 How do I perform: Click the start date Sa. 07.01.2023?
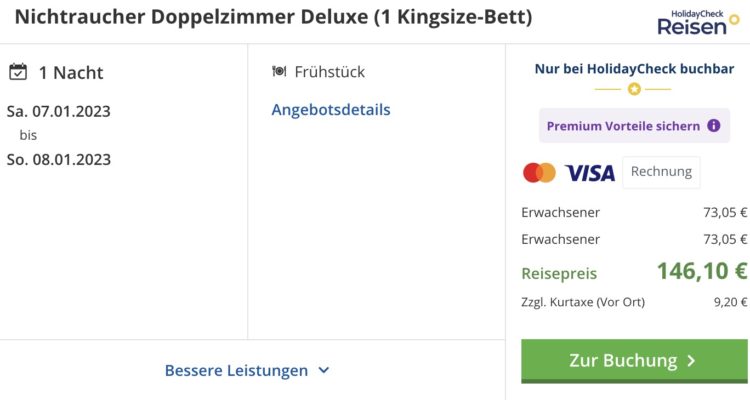59,111
